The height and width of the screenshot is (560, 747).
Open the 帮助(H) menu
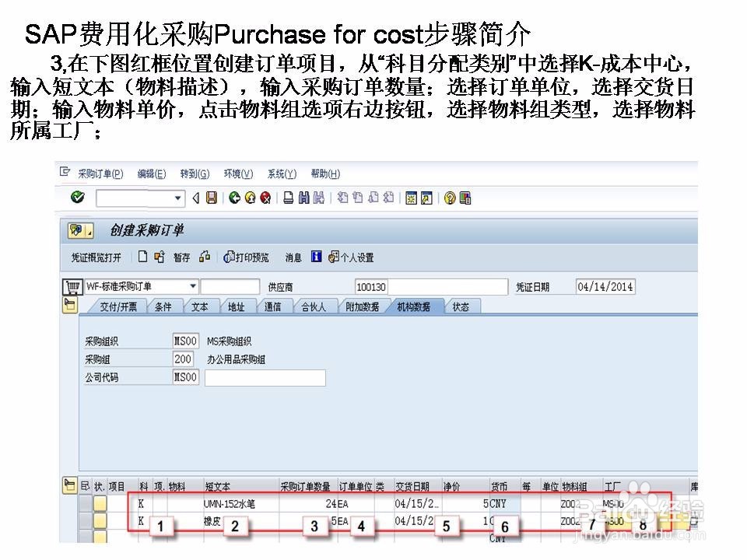point(325,173)
